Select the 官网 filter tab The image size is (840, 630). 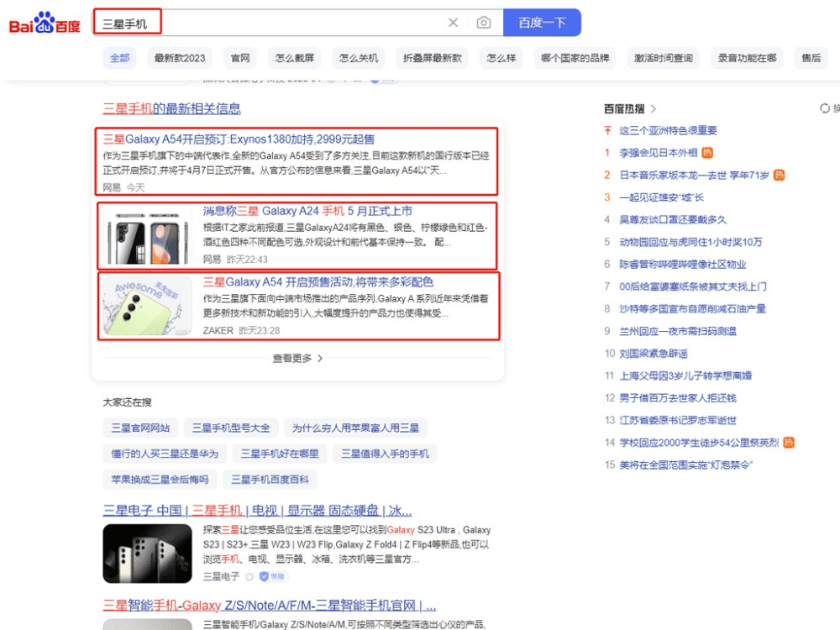tap(240, 58)
